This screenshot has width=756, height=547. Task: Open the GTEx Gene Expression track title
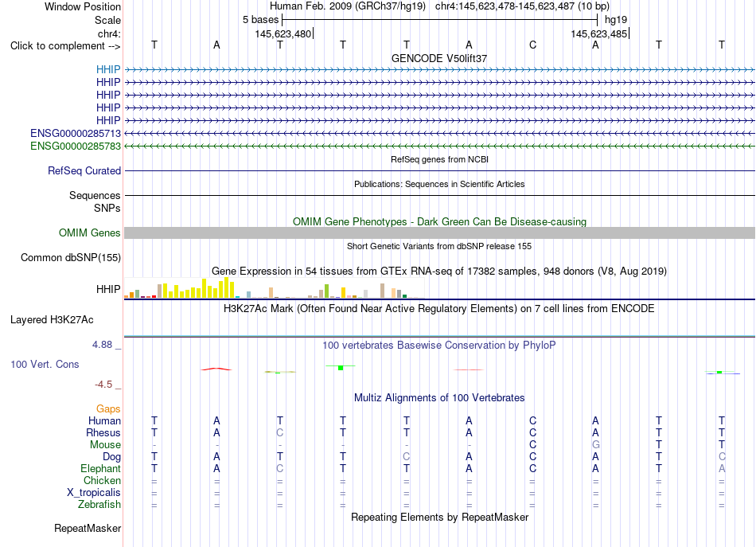point(439,271)
